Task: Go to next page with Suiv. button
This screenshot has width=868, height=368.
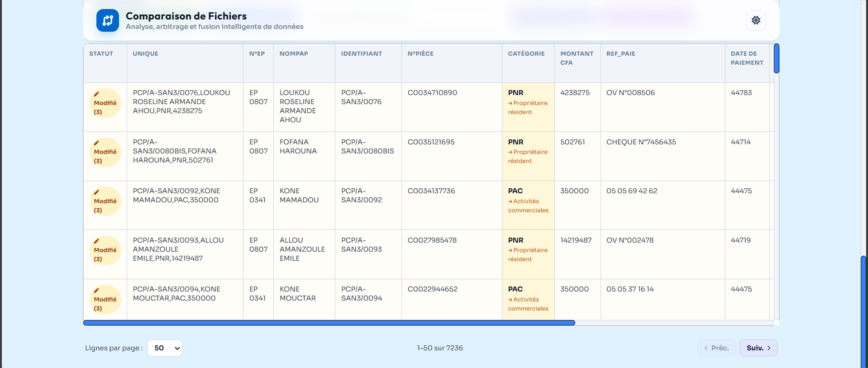Action: pyautogui.click(x=758, y=348)
